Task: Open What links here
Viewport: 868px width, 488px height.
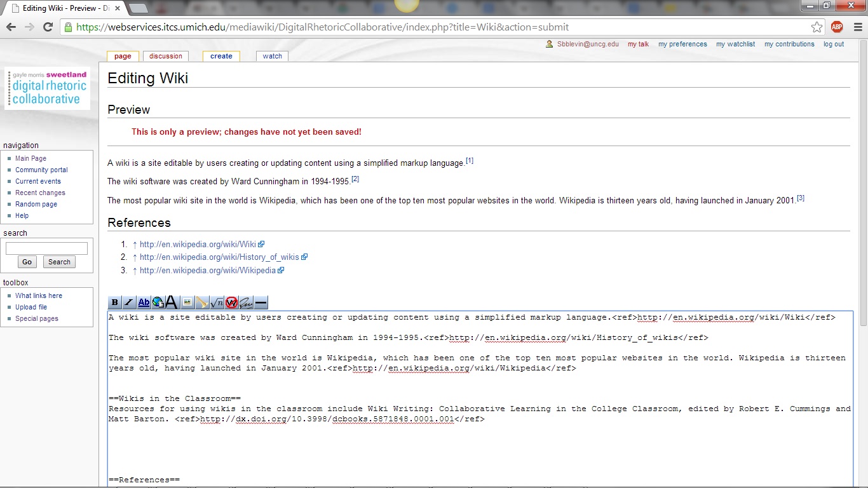Action: [39, 295]
